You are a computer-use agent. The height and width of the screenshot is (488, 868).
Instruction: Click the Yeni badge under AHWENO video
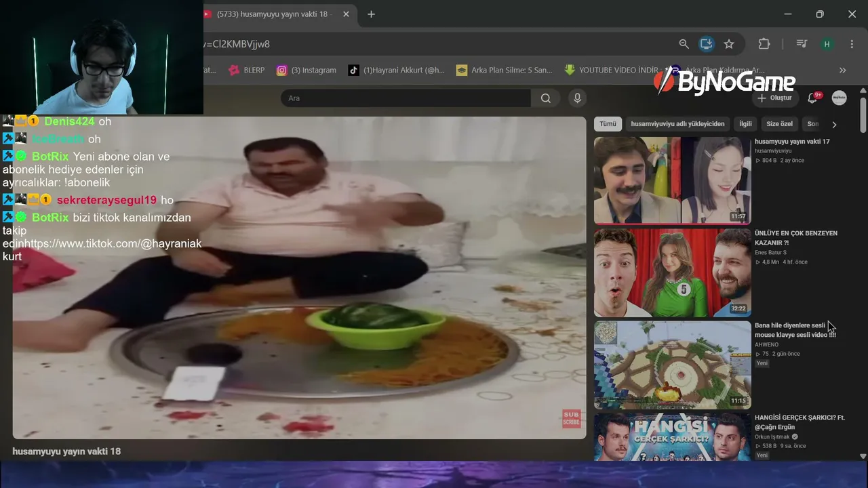click(x=762, y=363)
